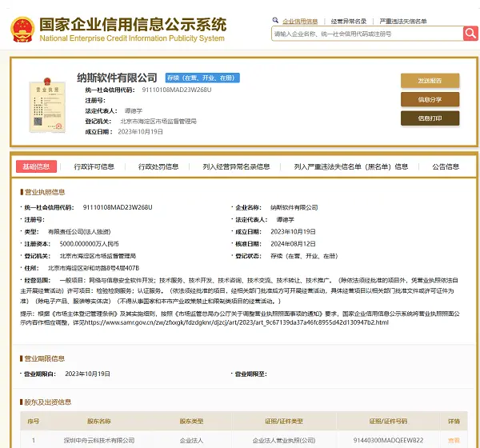This screenshot has width=480, height=448.
Task: Click the 证照/证件类型 column header
Action: pos(284,422)
